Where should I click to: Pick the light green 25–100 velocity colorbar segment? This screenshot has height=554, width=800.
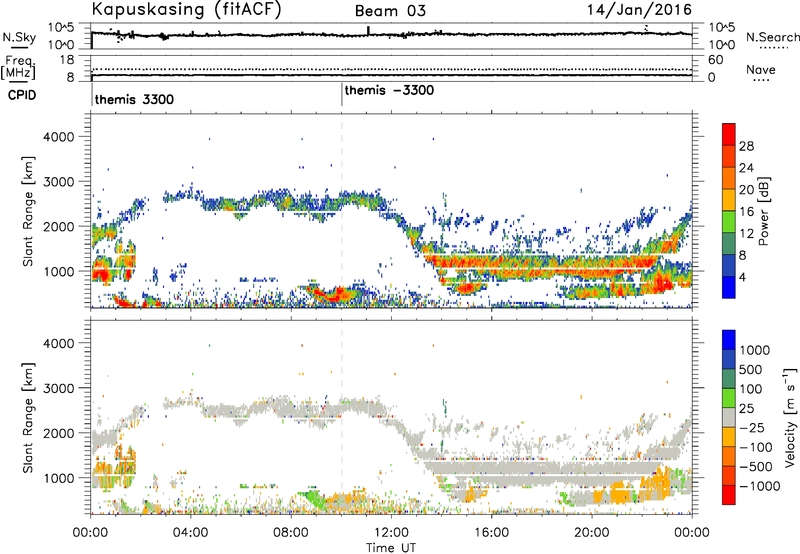click(729, 398)
